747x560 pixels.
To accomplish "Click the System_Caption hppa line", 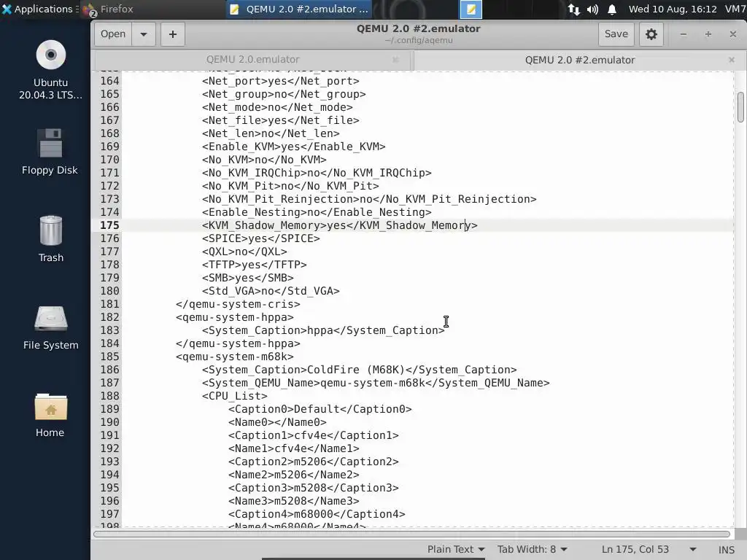I will point(323,330).
